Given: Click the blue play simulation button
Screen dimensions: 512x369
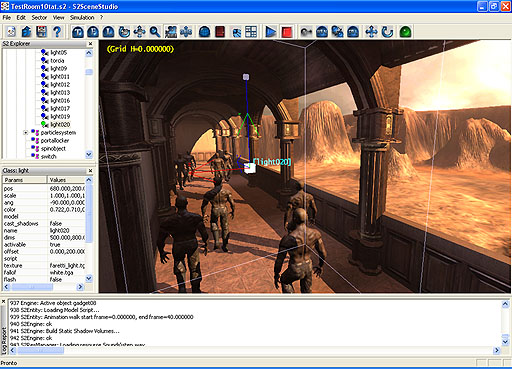Looking at the screenshot, I should click(270, 32).
